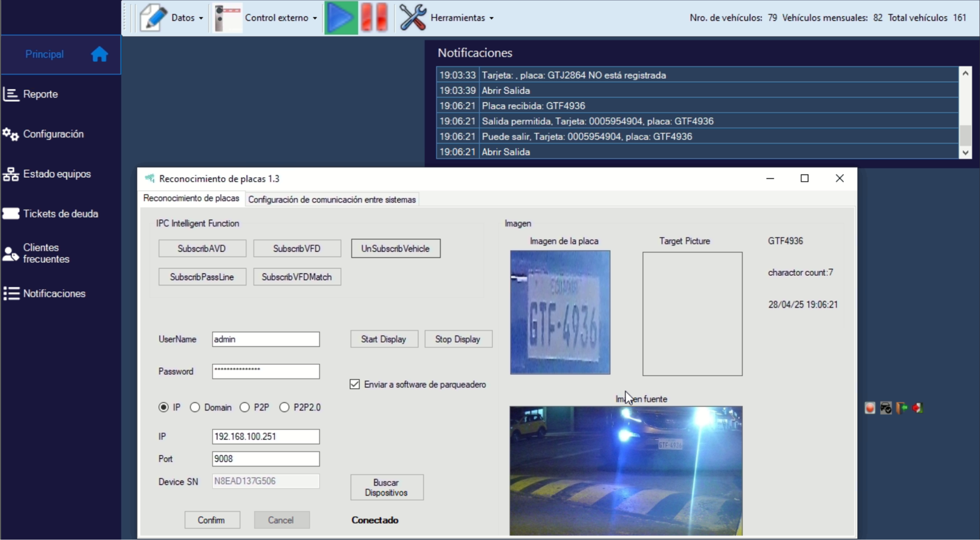
Task: Switch to Configuración de comunicación entre sistemas tab
Action: 332,199
